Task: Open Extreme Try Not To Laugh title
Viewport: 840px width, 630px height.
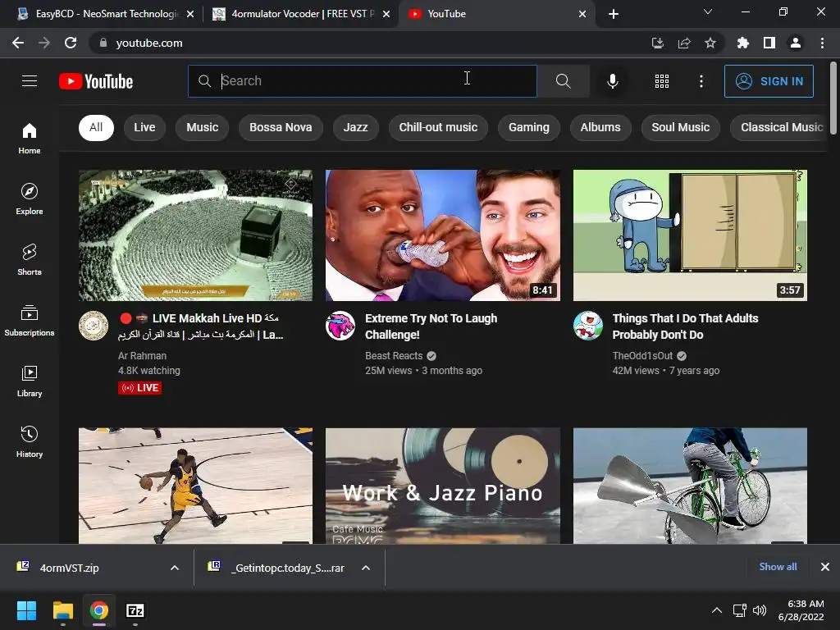Action: tap(431, 326)
